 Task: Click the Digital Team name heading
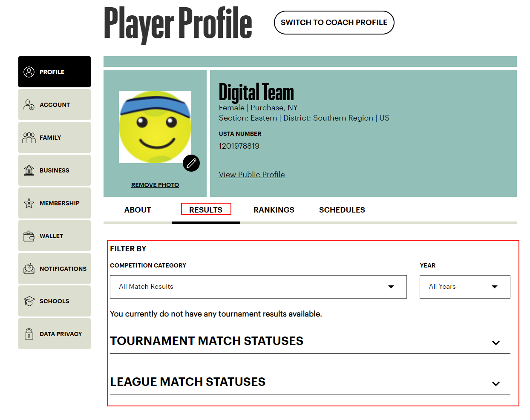click(x=256, y=92)
